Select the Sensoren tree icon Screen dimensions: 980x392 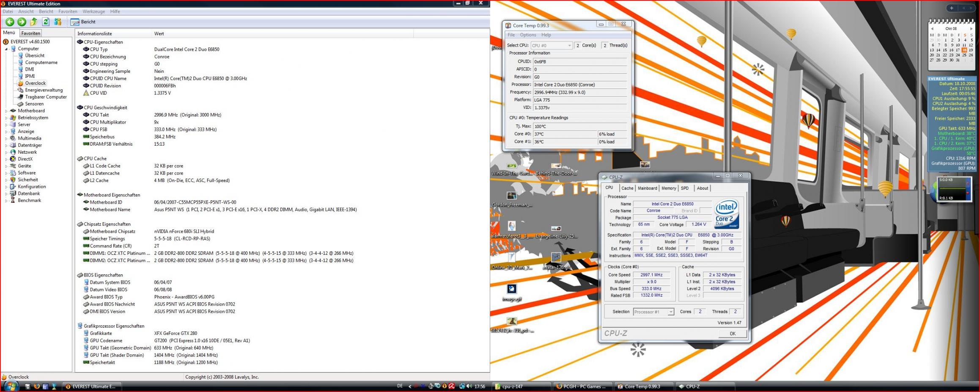pyautogui.click(x=20, y=104)
